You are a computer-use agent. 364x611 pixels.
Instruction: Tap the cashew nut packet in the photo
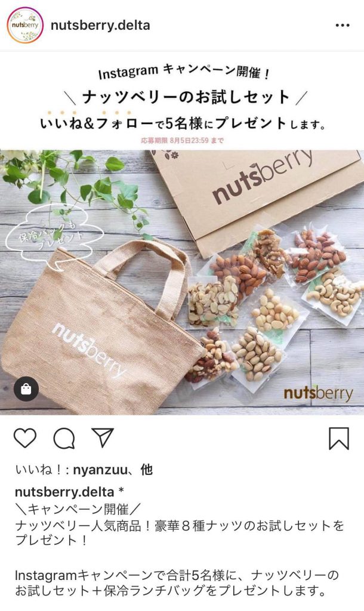(x=334, y=292)
